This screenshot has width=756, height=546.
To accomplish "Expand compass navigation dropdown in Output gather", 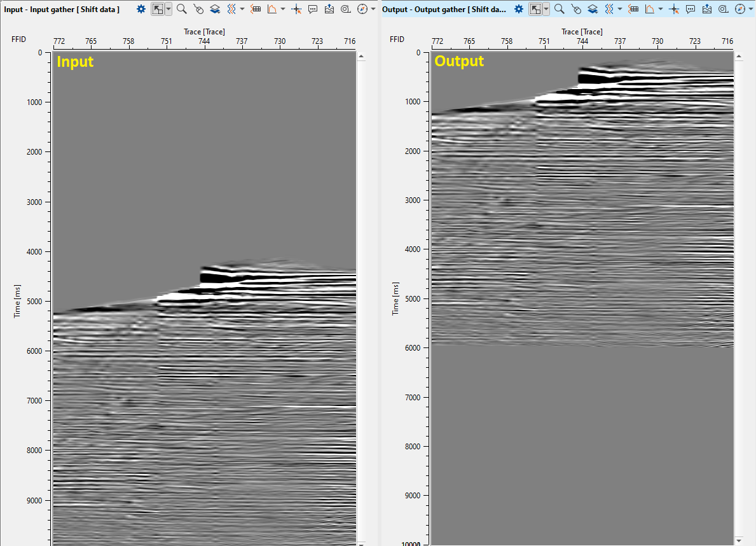I will 751,9.
